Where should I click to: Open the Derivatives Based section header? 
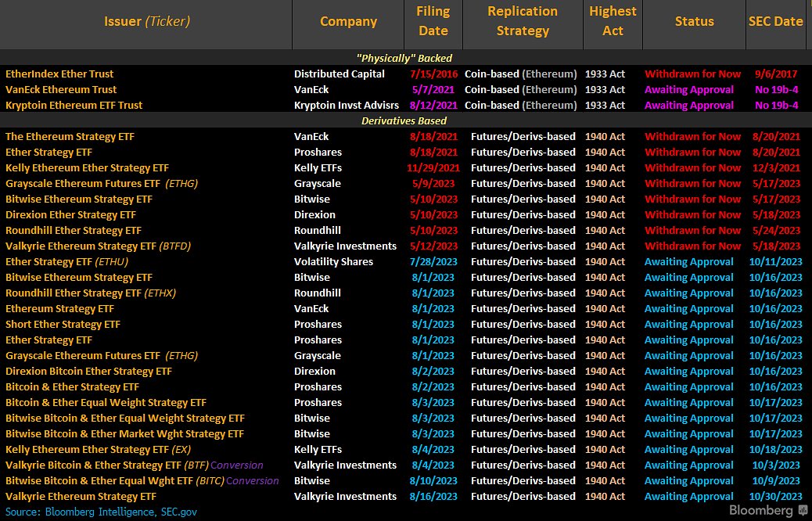pos(404,120)
